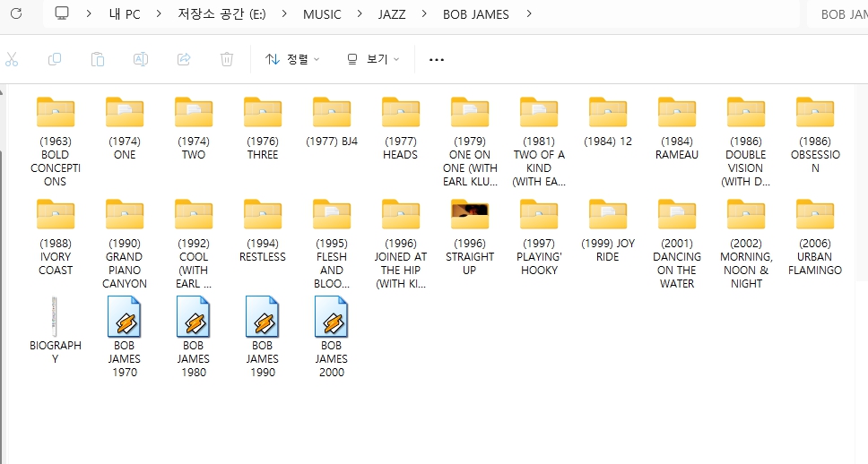868x464 pixels.
Task: Open the 보기 view dropdown
Action: coord(372,59)
